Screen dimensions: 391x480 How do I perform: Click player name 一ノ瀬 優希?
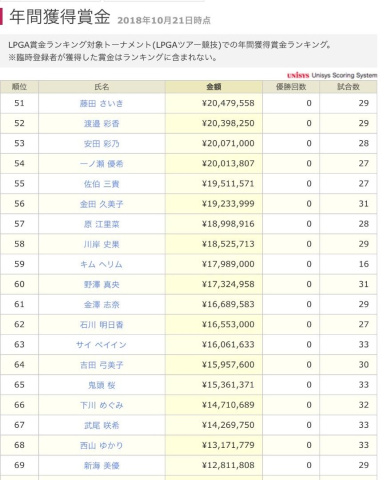[x=101, y=164]
